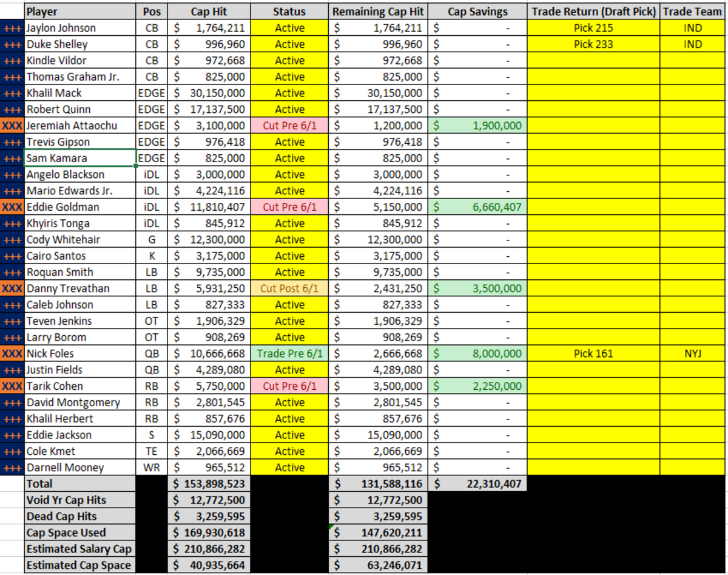Viewport: 728px width, 575px height.
Task: Click the Pos column header
Action: 152,12
